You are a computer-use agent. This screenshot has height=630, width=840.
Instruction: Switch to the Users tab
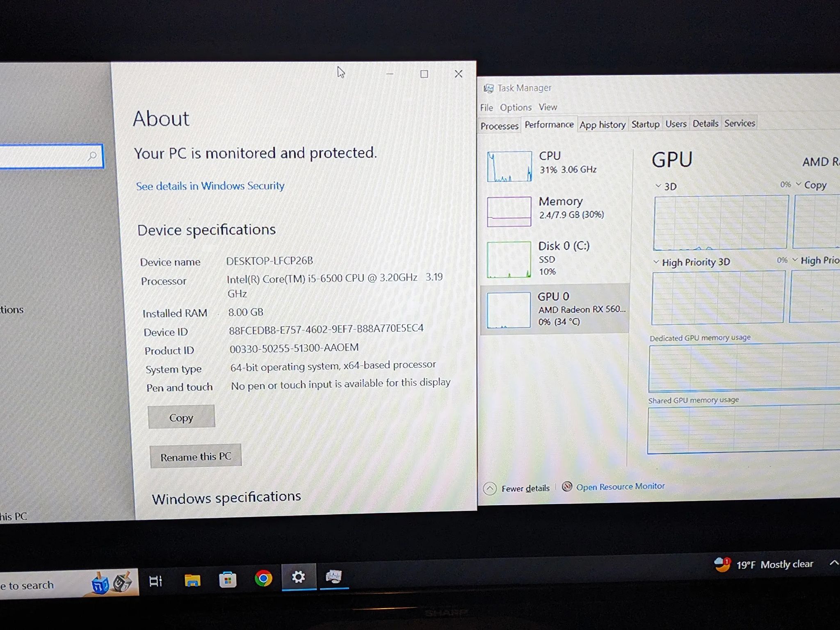coord(676,124)
